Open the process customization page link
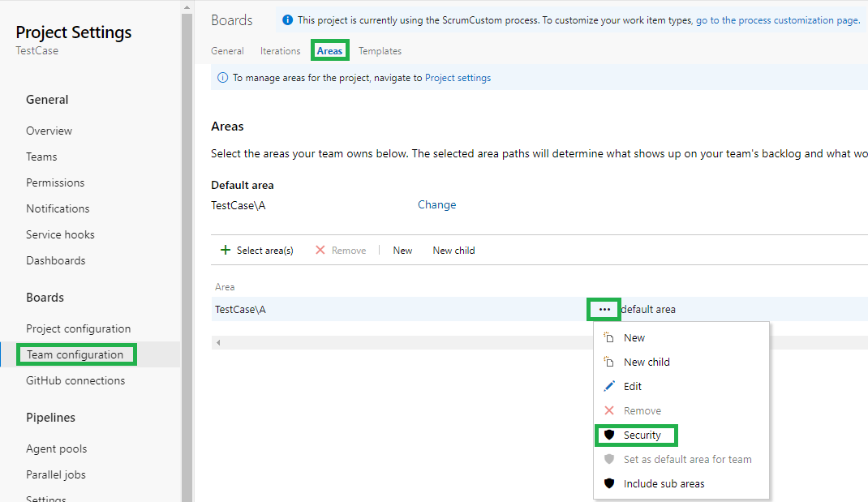The image size is (868, 502). click(777, 20)
